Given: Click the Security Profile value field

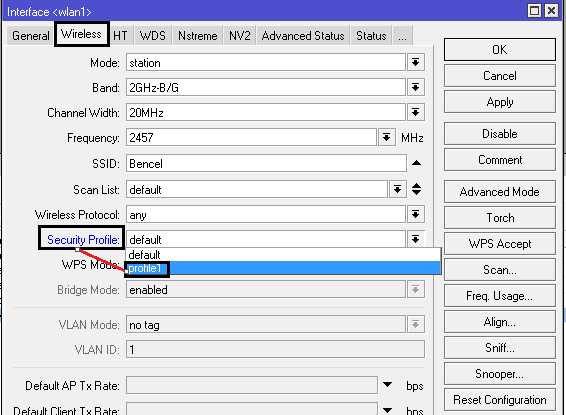Looking at the screenshot, I should 266,239.
